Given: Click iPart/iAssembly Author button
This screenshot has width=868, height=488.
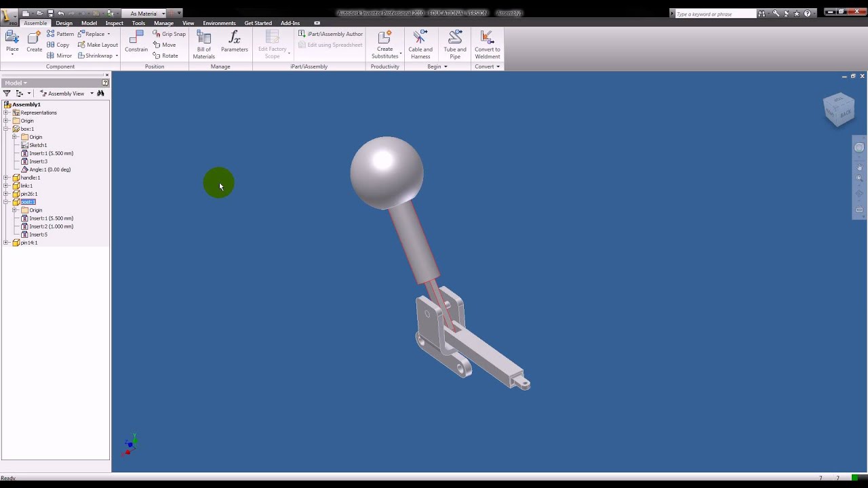Looking at the screenshot, I should point(330,34).
